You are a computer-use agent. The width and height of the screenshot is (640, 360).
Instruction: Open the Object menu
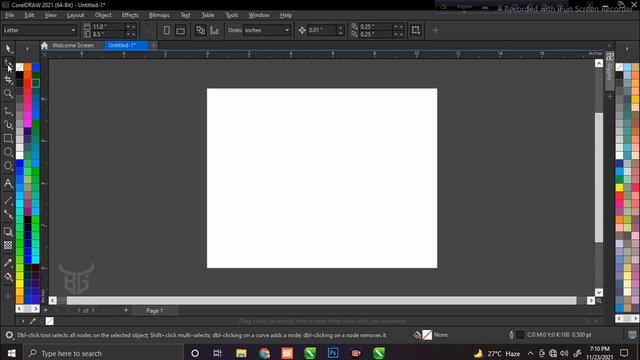103,15
